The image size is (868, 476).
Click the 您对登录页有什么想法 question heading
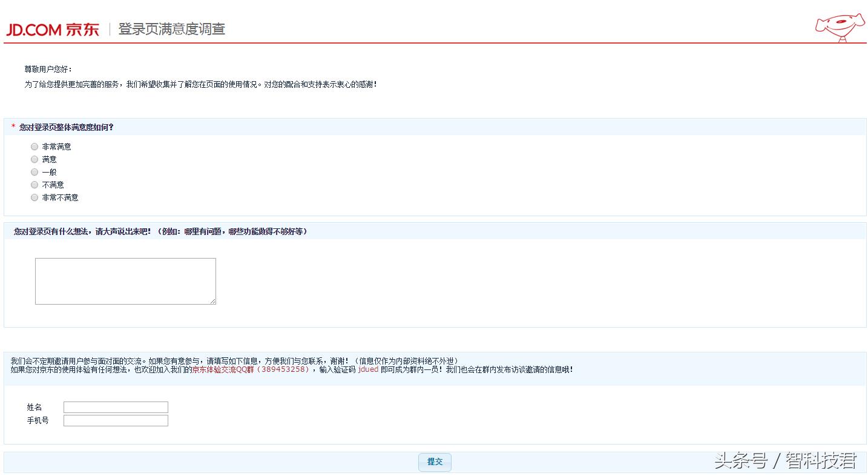pyautogui.click(x=160, y=231)
